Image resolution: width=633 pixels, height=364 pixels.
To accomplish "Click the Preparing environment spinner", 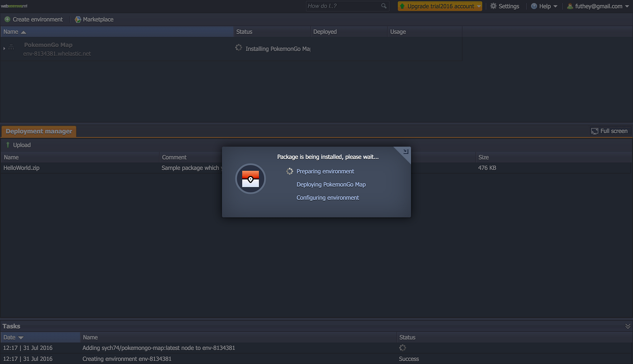I will tap(290, 171).
